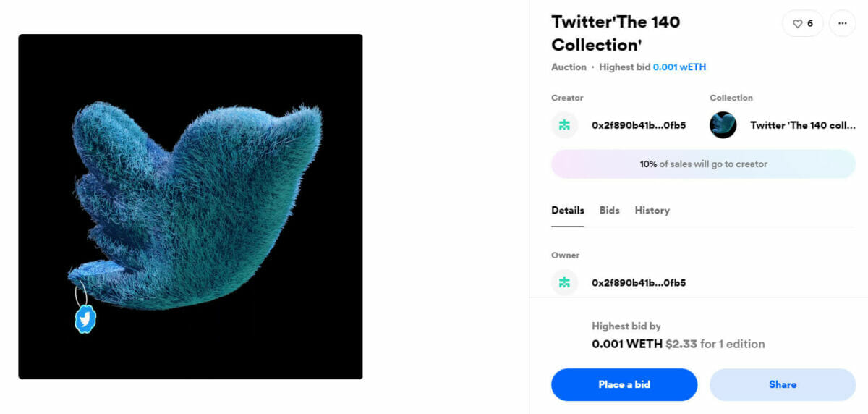Screen dimensions: 868x414
Task: Click the Auction label under title
Action: (x=569, y=67)
